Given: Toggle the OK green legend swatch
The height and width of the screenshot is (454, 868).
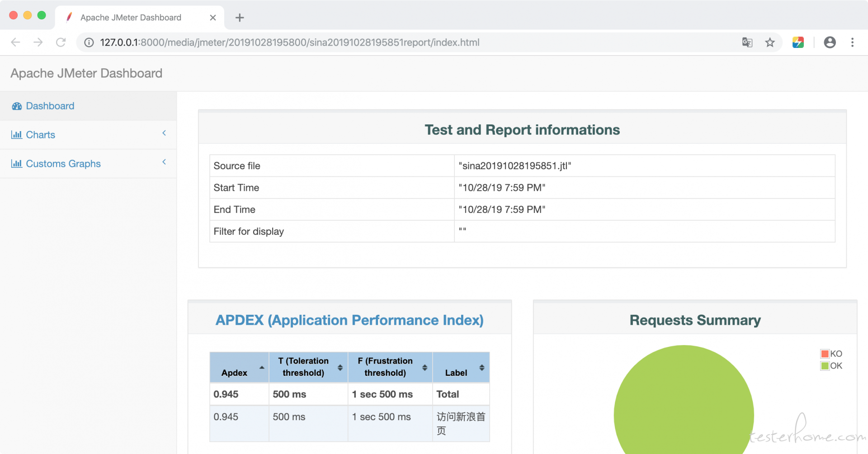Looking at the screenshot, I should click(825, 366).
